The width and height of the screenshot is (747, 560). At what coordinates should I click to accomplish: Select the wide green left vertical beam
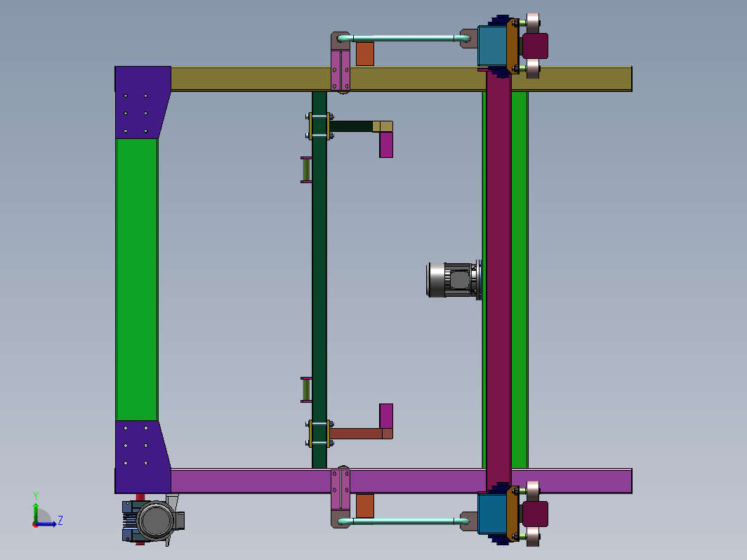pos(137,279)
